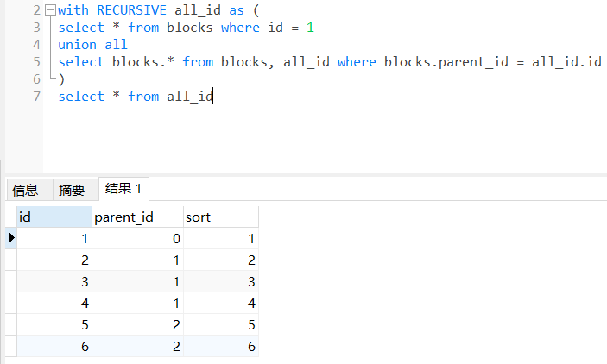Viewport: 607px width, 364px height.
Task: Open the 信息 tab
Action: click(25, 190)
